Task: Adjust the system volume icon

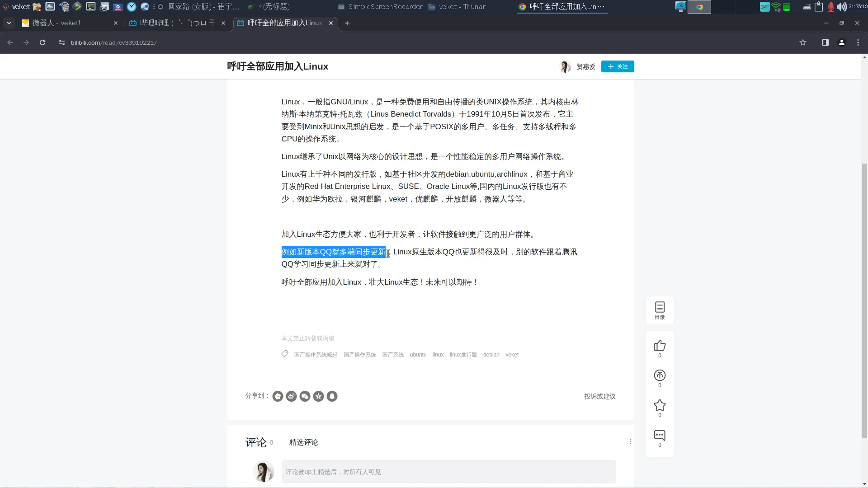Action: pos(841,7)
